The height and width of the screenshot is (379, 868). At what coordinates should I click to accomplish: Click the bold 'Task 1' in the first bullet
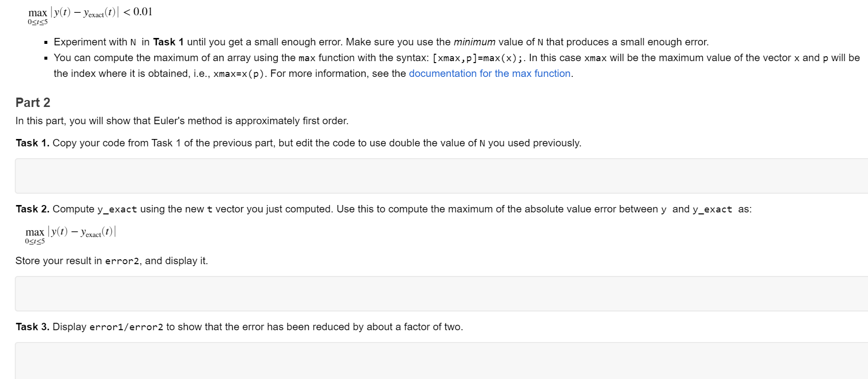168,42
